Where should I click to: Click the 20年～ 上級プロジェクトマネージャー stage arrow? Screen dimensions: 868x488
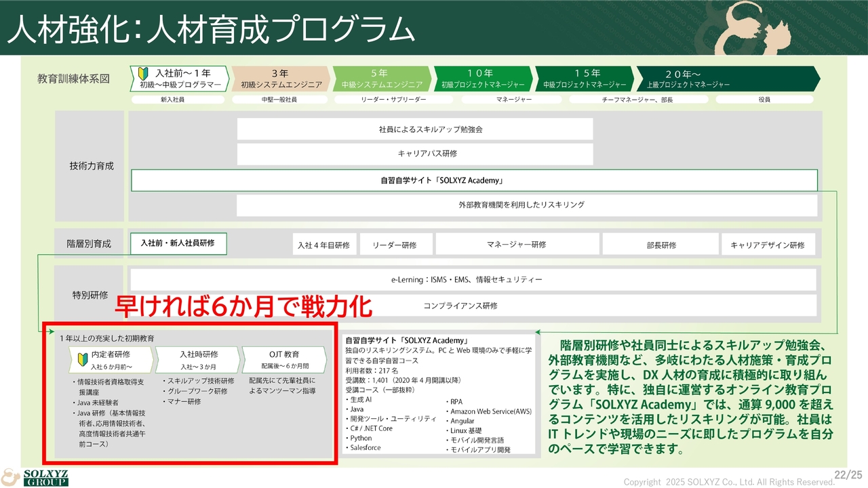click(728, 79)
